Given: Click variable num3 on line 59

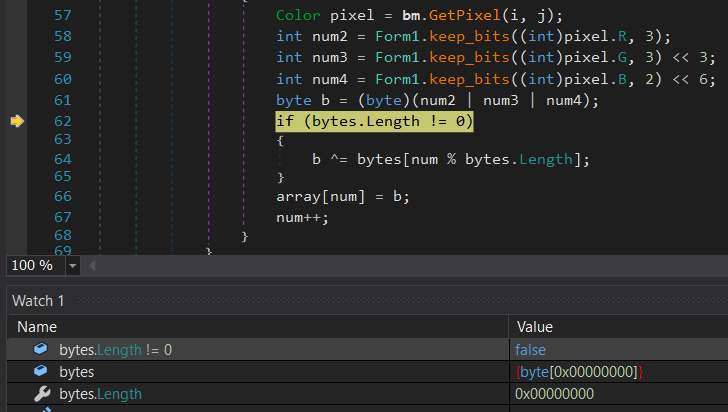Looking at the screenshot, I should pos(330,58).
